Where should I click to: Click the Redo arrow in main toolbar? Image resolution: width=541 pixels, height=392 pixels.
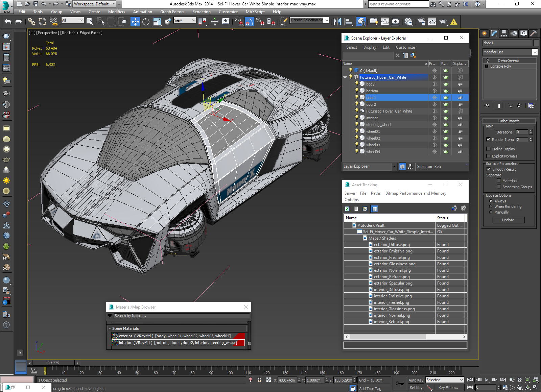(x=19, y=22)
